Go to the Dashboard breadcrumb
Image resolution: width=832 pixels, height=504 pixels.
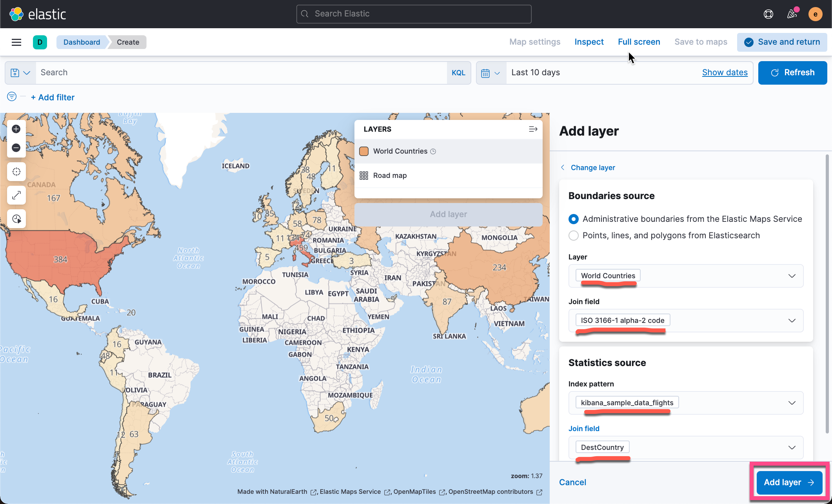coord(82,42)
